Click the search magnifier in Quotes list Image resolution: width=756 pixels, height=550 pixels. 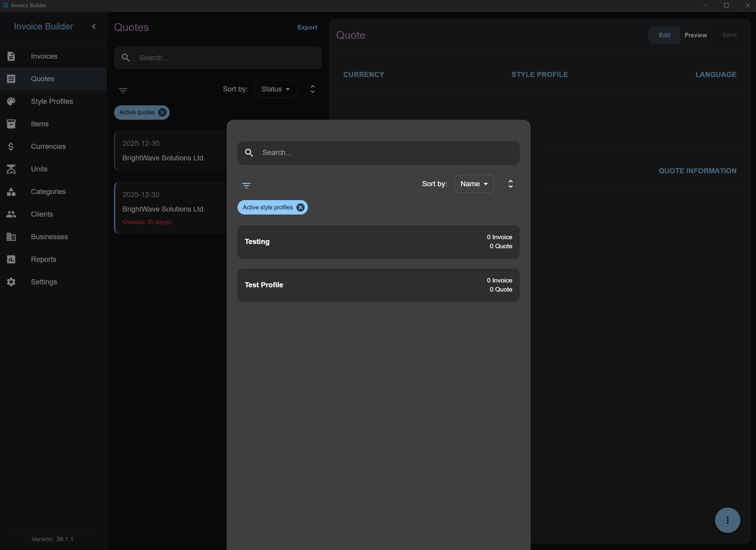pos(125,58)
